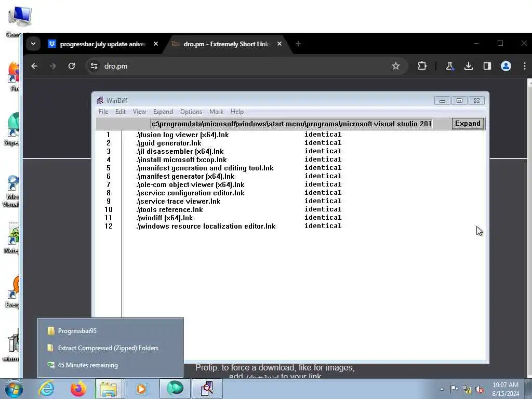Open a new browser tab
The height and width of the screenshot is (399, 532).
298,44
